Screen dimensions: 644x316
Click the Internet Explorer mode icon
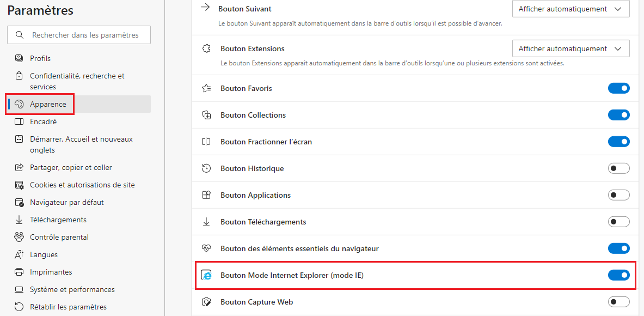(206, 275)
